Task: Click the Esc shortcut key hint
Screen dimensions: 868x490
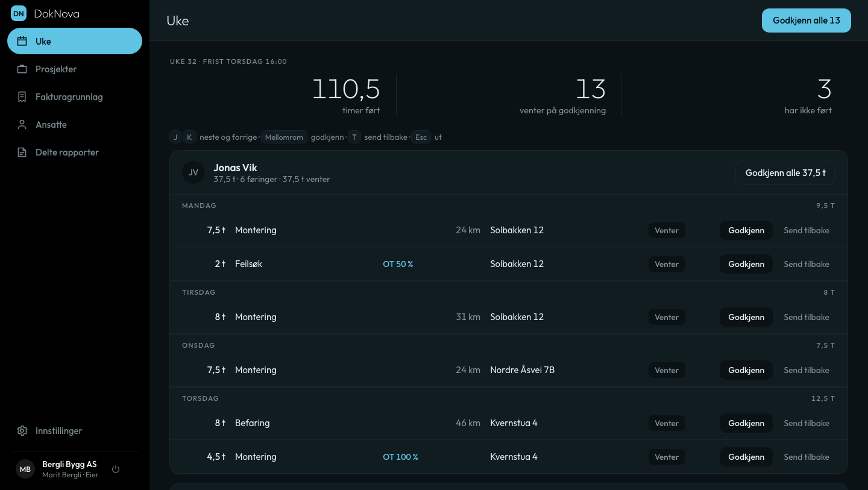Action: (421, 137)
